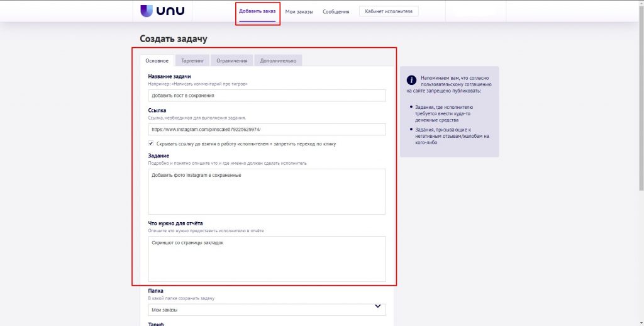Viewport: 644px width, 326px height.
Task: Click the info icon in the reminder panel
Action: 411,80
